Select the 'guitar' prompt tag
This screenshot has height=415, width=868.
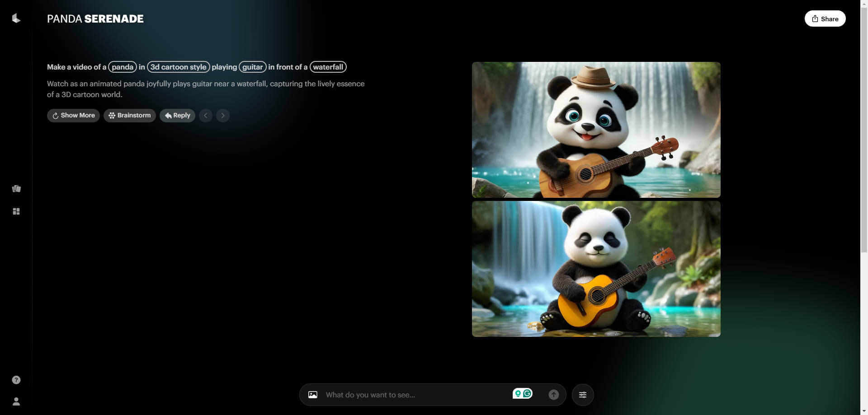pos(253,67)
